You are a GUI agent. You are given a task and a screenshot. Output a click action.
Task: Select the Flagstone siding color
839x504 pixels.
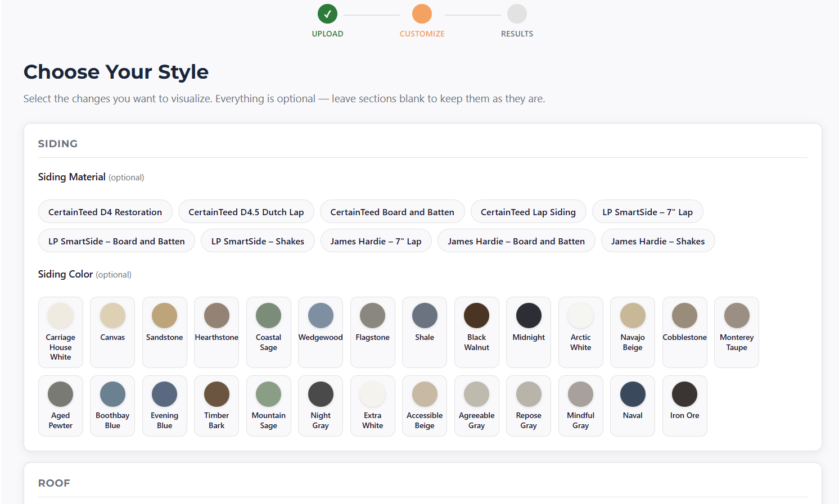pos(373,332)
